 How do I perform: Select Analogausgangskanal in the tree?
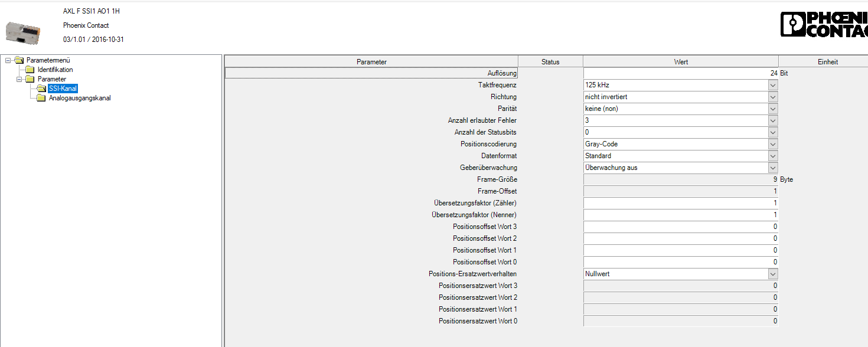[x=79, y=98]
